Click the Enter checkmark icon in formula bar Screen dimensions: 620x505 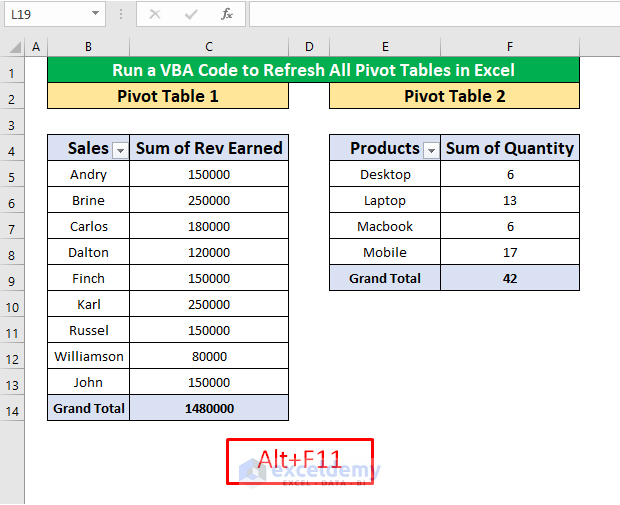coord(191,15)
